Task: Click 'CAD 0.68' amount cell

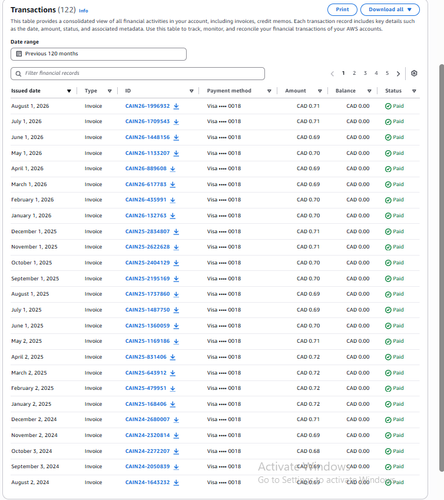Action: (308, 451)
